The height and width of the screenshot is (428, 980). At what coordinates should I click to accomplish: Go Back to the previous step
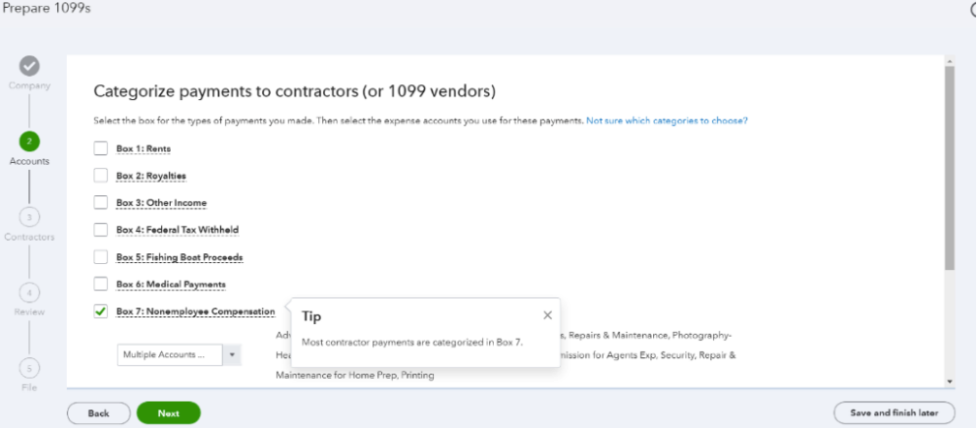[98, 413]
